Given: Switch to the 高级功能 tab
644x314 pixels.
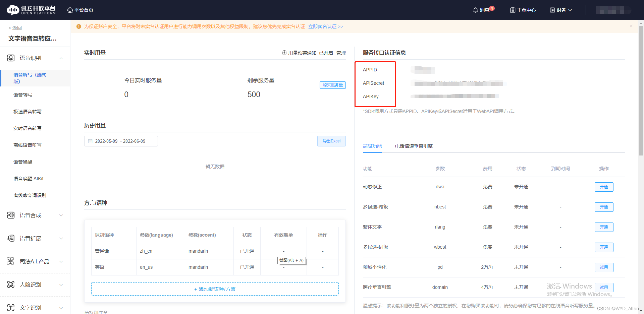Looking at the screenshot, I should point(372,146).
